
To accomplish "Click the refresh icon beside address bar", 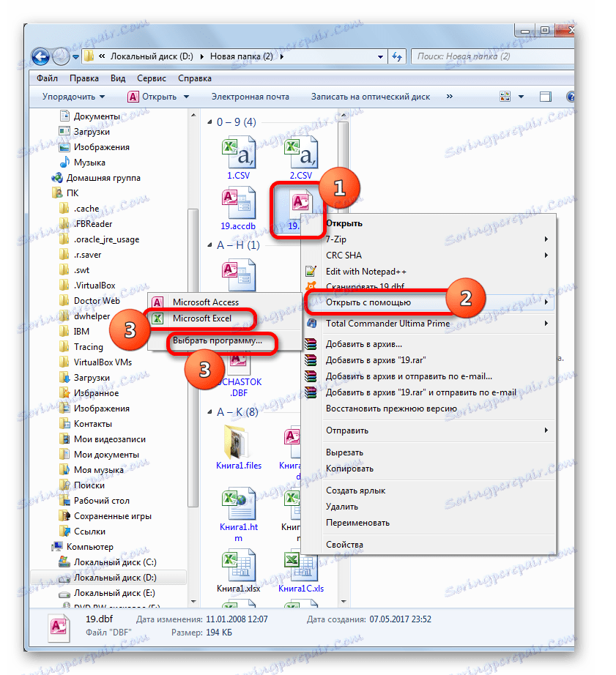I will [397, 56].
